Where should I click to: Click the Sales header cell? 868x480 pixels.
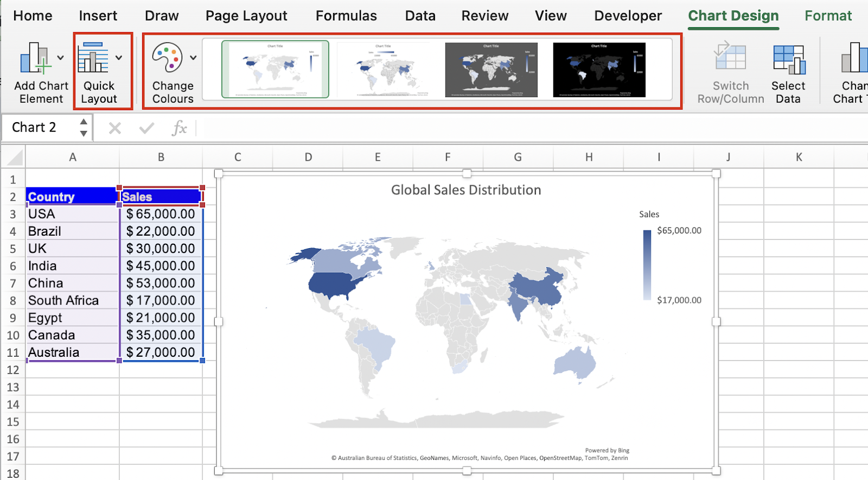[x=161, y=197]
